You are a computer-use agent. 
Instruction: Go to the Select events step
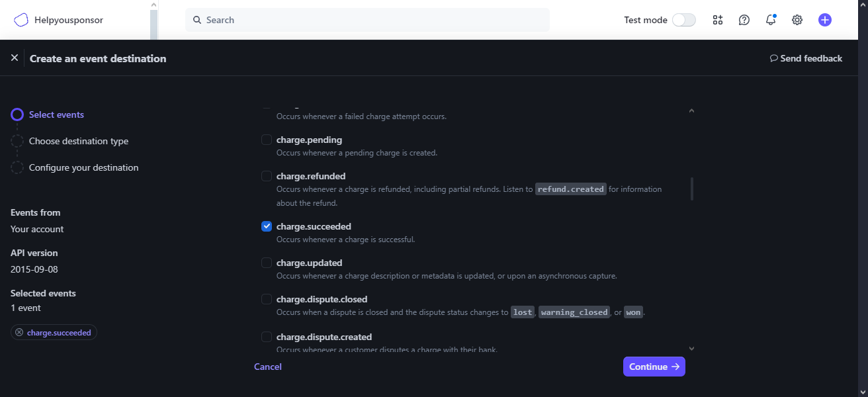click(x=56, y=114)
